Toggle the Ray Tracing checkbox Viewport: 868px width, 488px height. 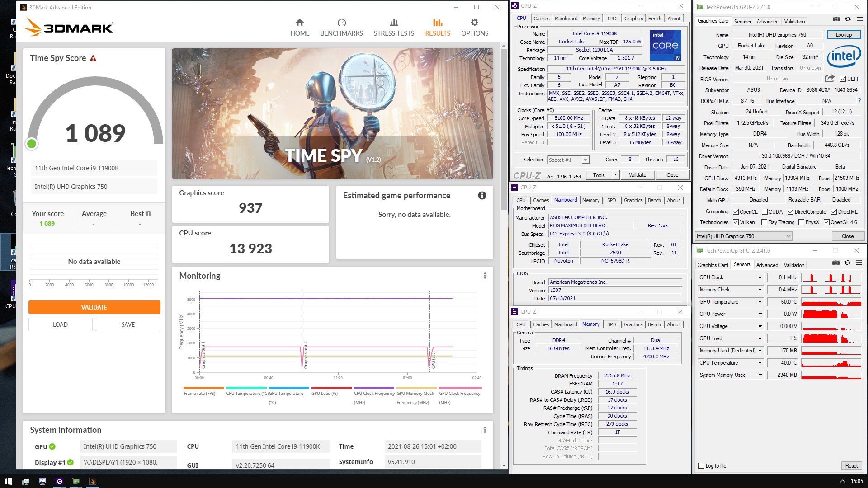pyautogui.click(x=764, y=222)
